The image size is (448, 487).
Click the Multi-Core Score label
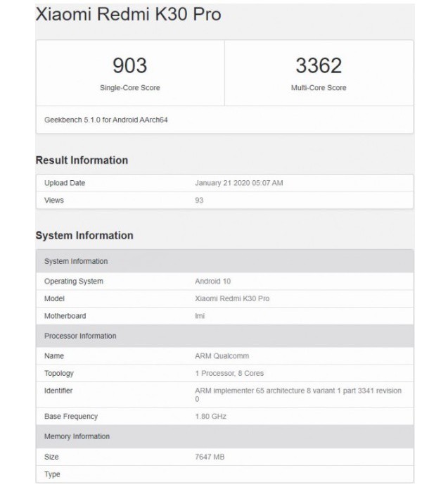319,88
